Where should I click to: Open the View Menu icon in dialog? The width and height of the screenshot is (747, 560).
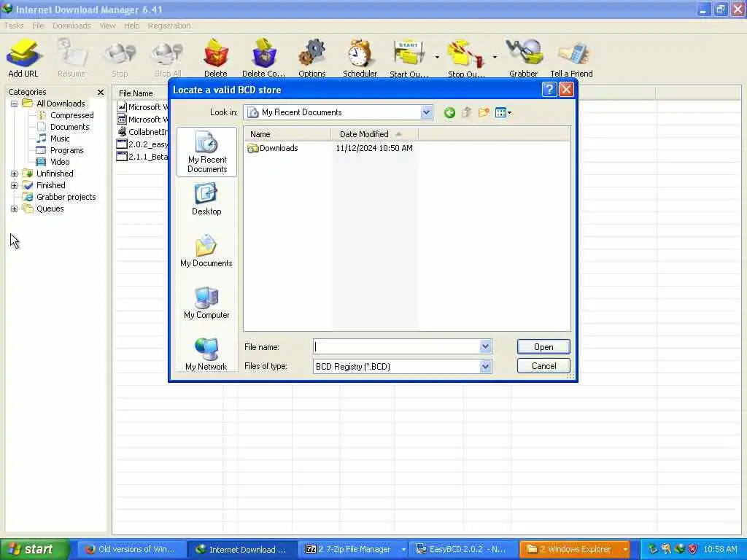tap(503, 113)
